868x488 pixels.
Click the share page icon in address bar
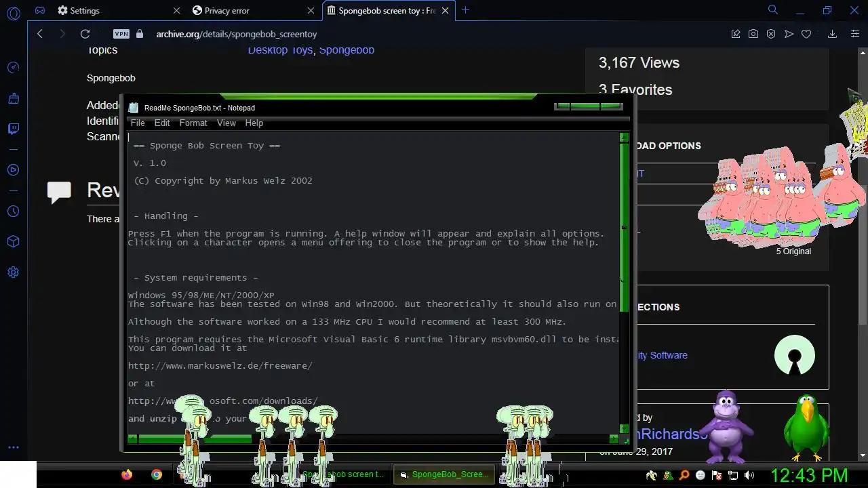point(736,34)
